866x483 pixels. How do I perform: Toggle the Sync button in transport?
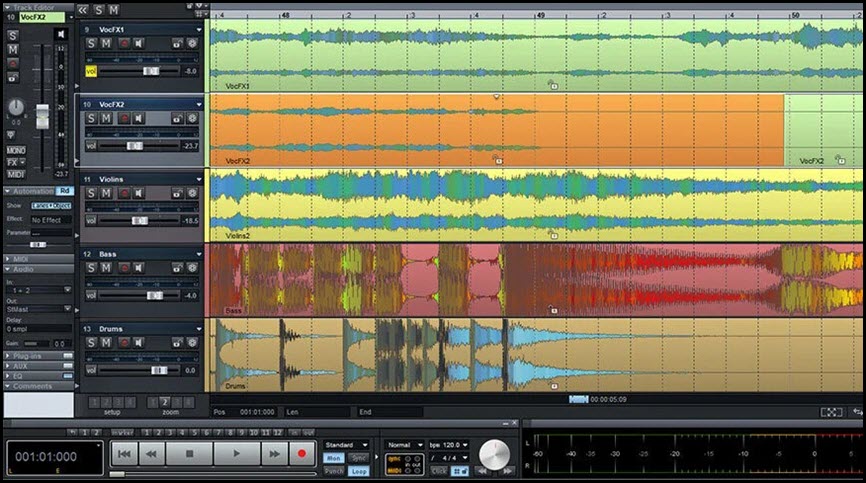click(359, 458)
